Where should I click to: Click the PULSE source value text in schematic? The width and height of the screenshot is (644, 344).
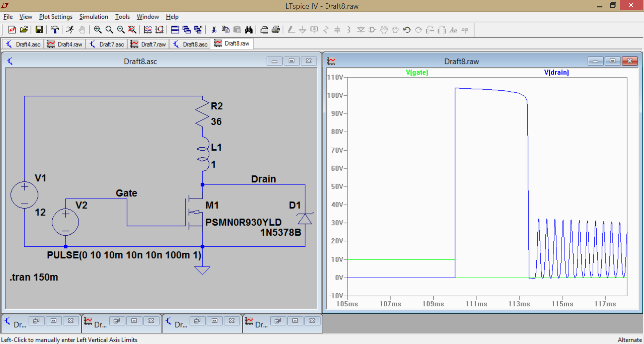[x=124, y=255]
